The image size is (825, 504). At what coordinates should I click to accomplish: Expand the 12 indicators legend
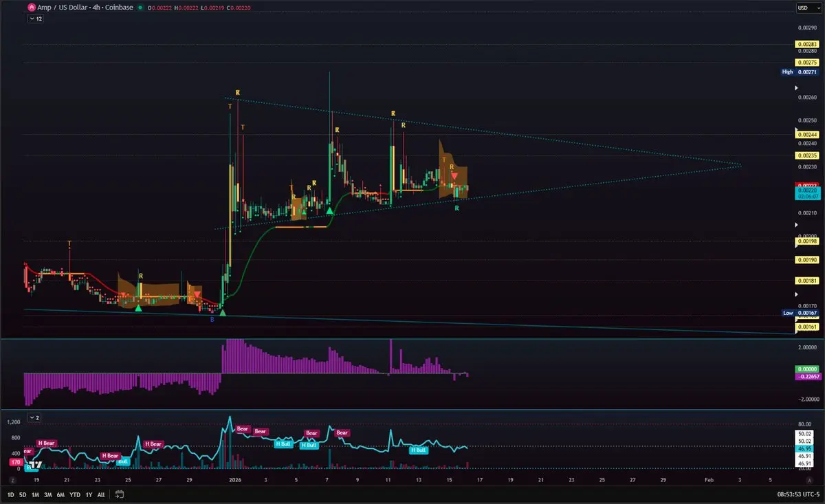click(x=35, y=19)
